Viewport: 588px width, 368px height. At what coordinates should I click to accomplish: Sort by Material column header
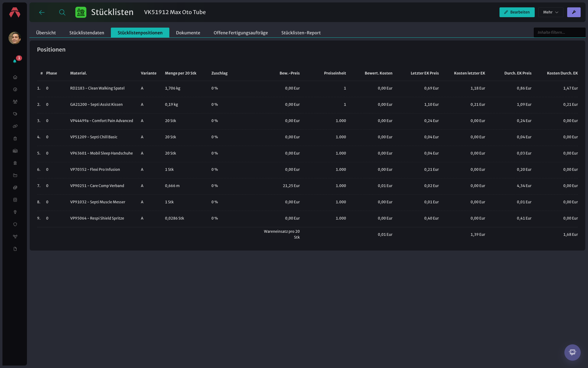pos(78,73)
